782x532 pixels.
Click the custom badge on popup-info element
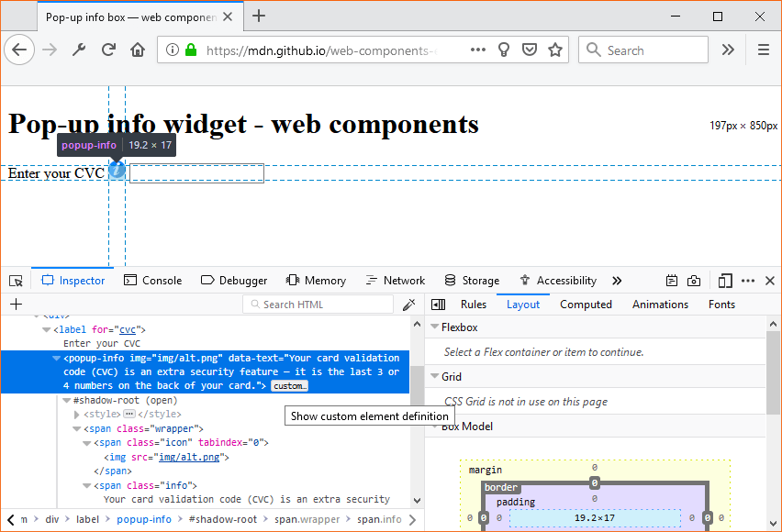coord(289,385)
